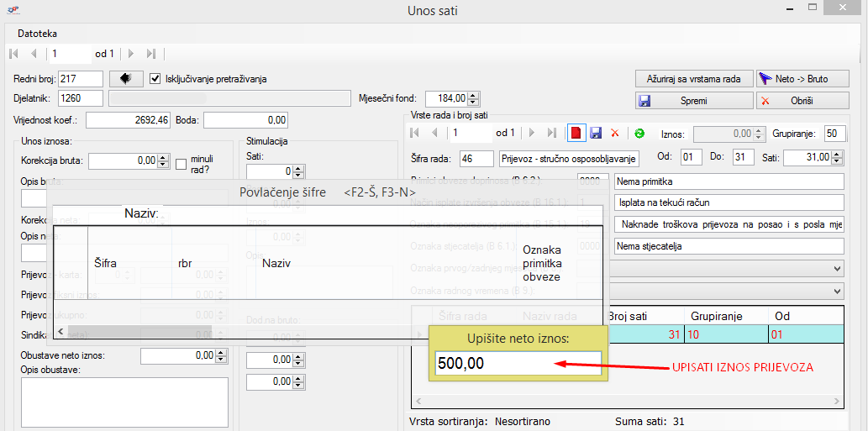This screenshot has width=868, height=431.
Task: Go to first record in Vrste rada navigator
Action: (413, 133)
